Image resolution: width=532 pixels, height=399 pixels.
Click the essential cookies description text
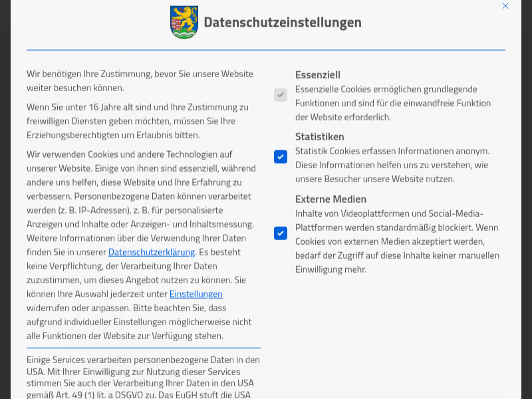pyautogui.click(x=392, y=103)
